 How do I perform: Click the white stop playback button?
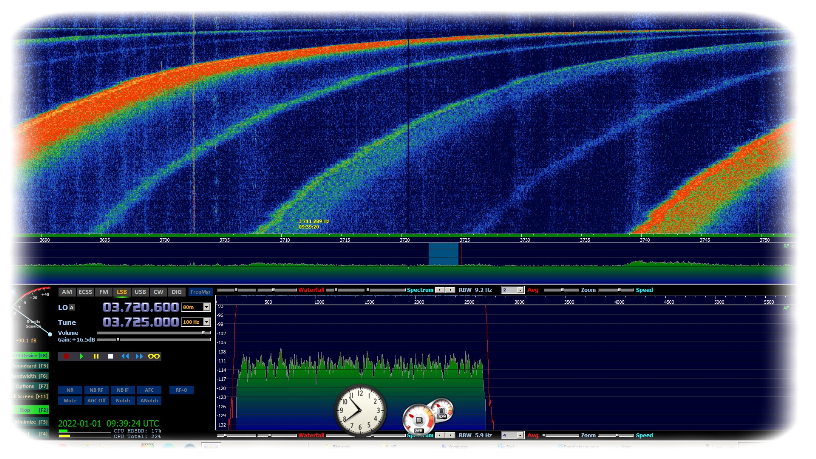click(110, 356)
